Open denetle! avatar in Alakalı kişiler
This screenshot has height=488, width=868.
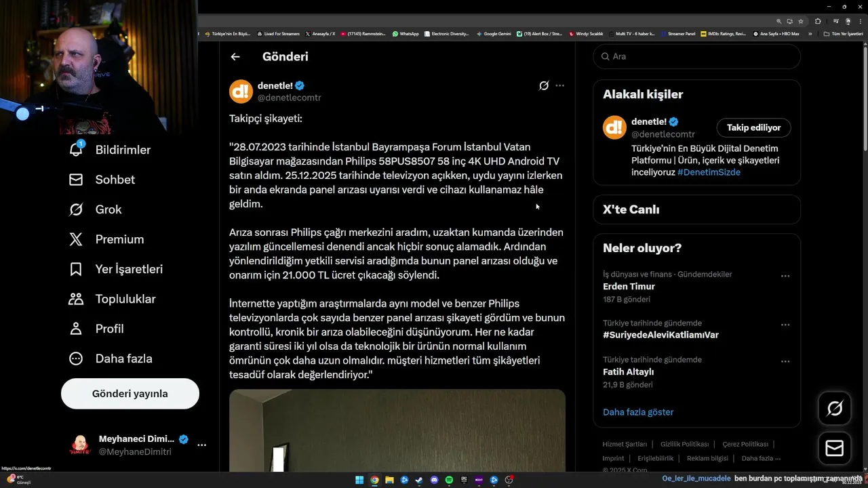click(614, 127)
